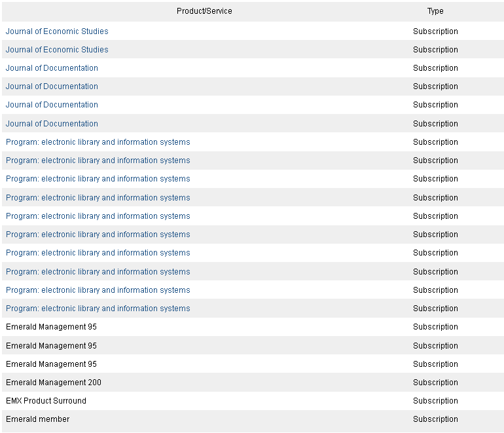
Task: Select the last Emerald Management 95 text
Action: 51,364
